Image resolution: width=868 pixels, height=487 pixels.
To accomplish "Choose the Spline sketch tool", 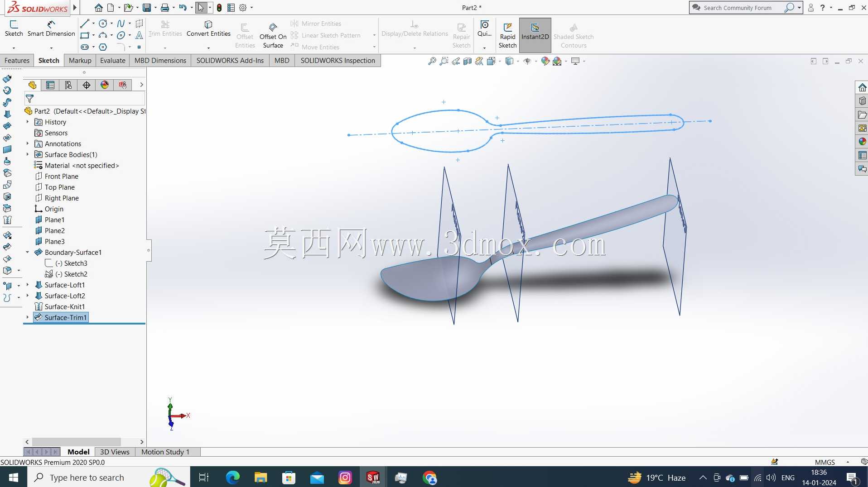I will pos(121,24).
